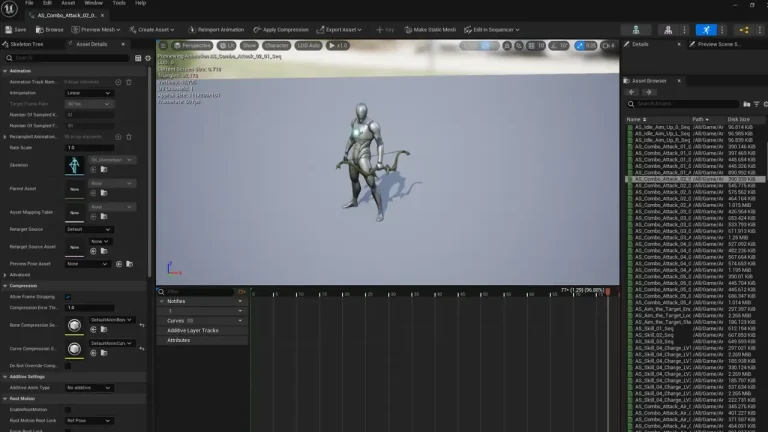Toggle surface snapping icon in viewport
The height and width of the screenshot is (432, 768).
coord(519,46)
